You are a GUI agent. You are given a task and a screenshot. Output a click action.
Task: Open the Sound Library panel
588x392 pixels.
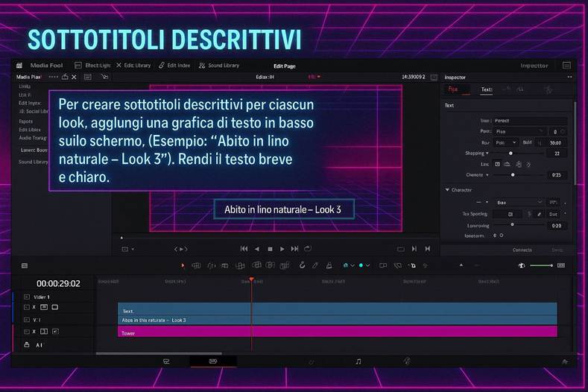219,66
